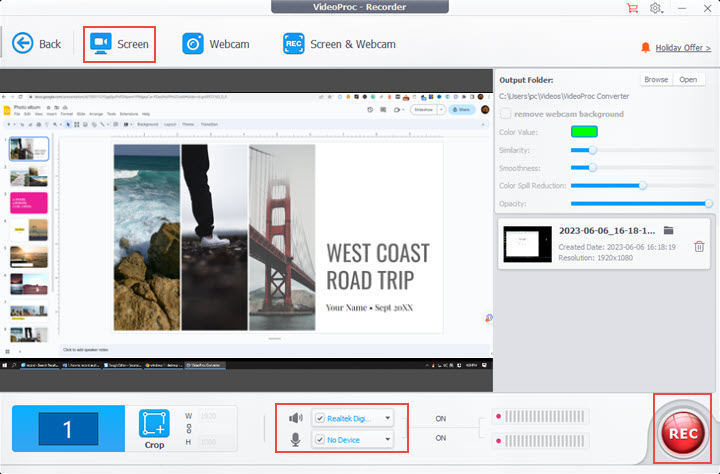This screenshot has height=474, width=720.
Task: Enable remove webcam background checkbox
Action: pyautogui.click(x=507, y=114)
